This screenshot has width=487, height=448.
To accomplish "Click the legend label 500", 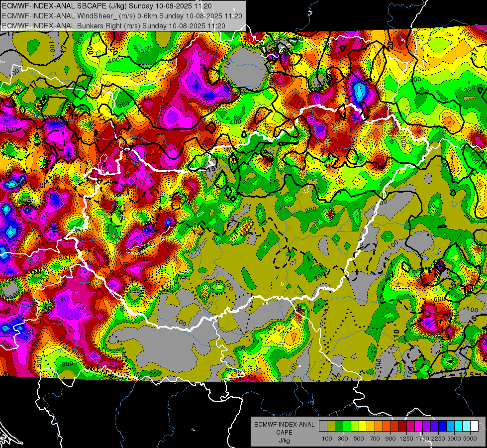I will (359, 439).
